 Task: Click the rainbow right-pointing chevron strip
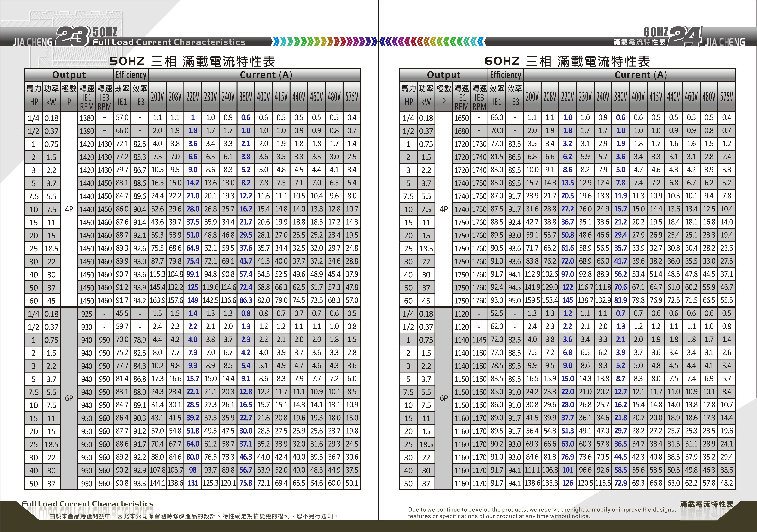coord(325,41)
